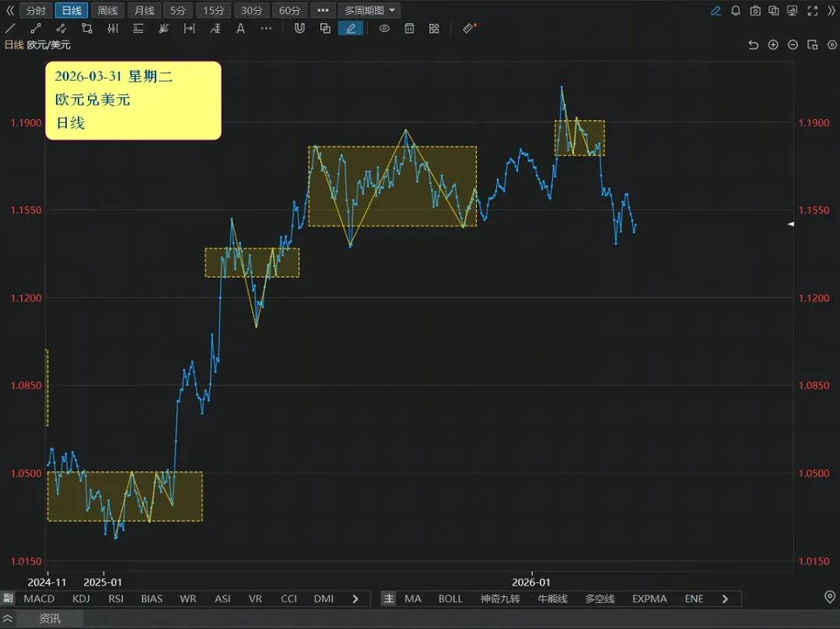This screenshot has width=840, height=629.
Task: Switch to 分时 timeframe
Action: [x=36, y=11]
